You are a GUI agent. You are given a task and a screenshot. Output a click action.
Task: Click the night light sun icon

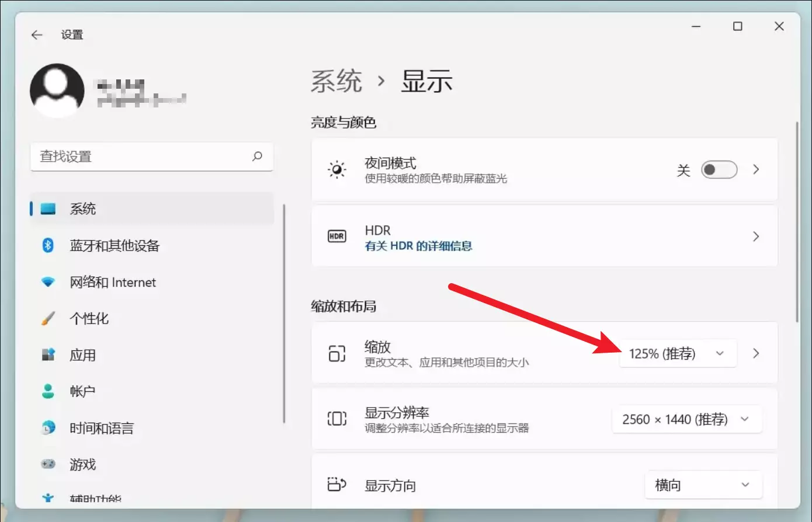coord(337,169)
